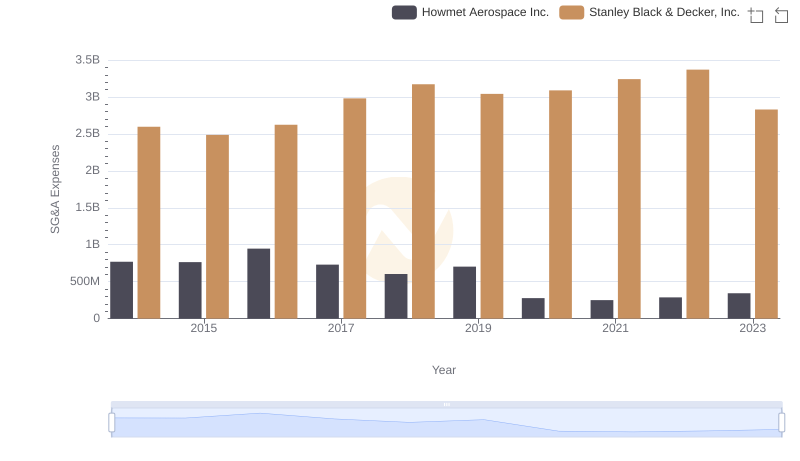800x461 pixels.
Task: Click the tallest Stanley bar, left of 2023
Action: 697,194
